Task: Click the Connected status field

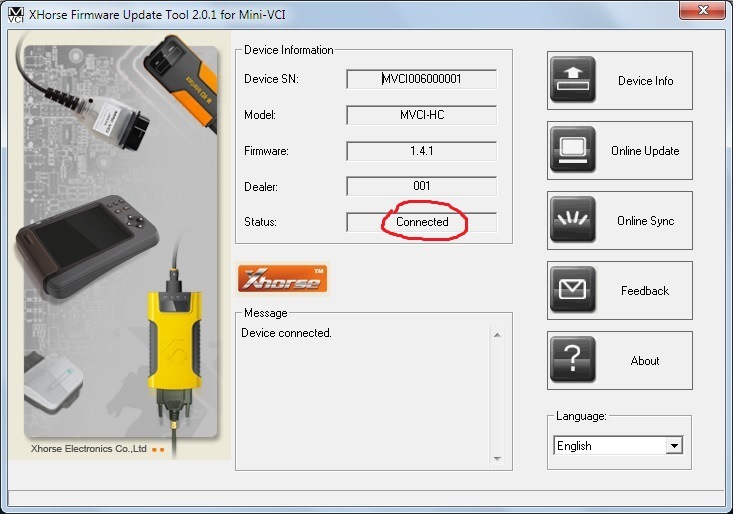Action: point(421,222)
